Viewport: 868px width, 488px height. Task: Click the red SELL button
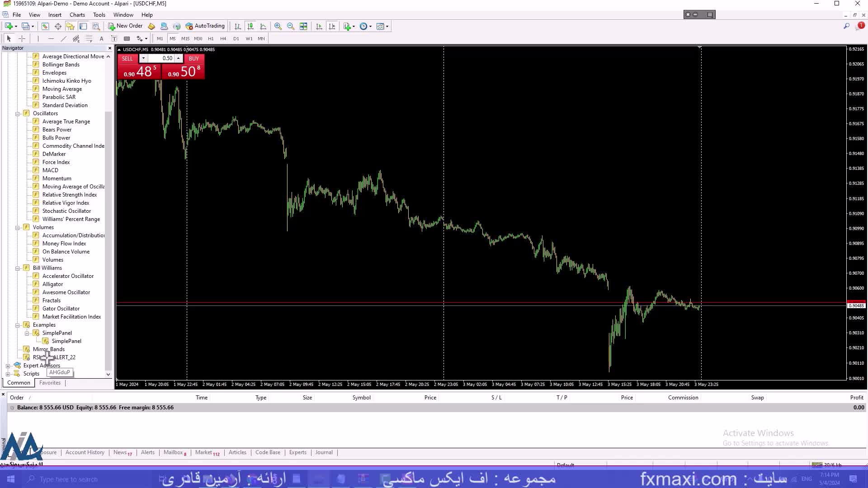tap(127, 58)
